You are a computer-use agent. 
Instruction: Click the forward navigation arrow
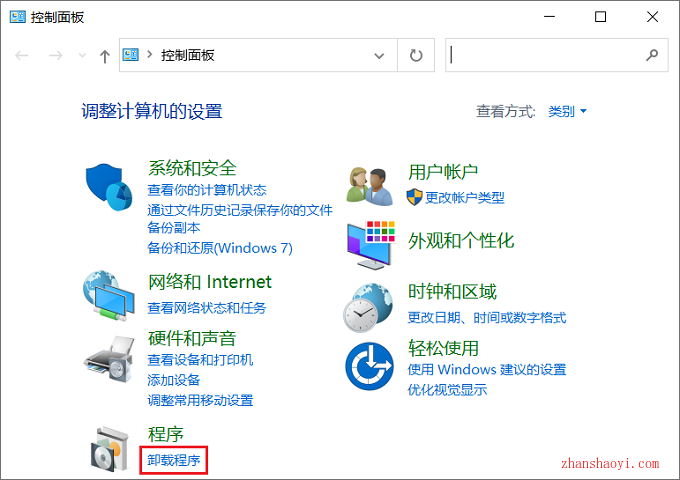tap(56, 56)
